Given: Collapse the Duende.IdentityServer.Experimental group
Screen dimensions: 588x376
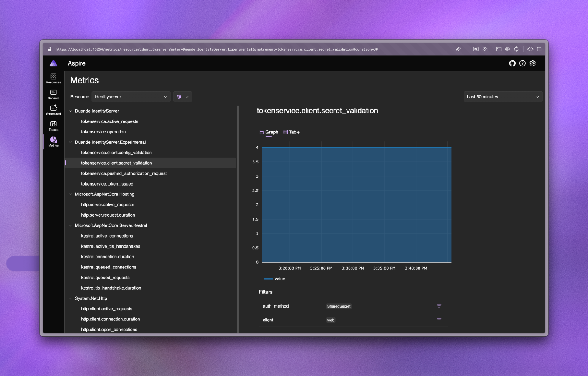Looking at the screenshot, I should point(71,142).
